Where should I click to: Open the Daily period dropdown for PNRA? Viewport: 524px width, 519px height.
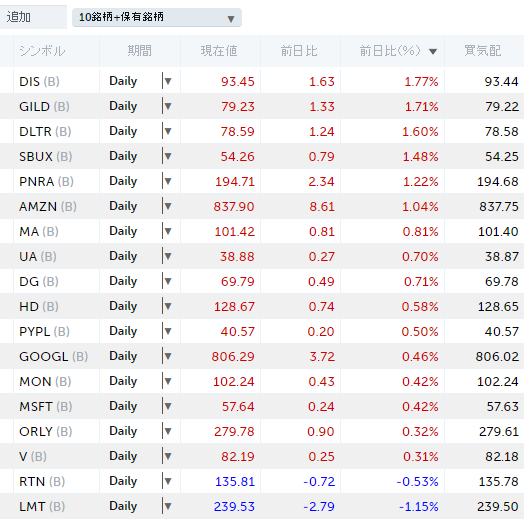pyautogui.click(x=140, y=181)
